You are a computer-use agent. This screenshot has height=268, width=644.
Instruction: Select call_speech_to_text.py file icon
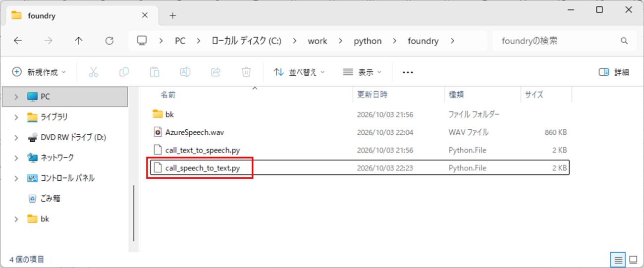(x=158, y=168)
